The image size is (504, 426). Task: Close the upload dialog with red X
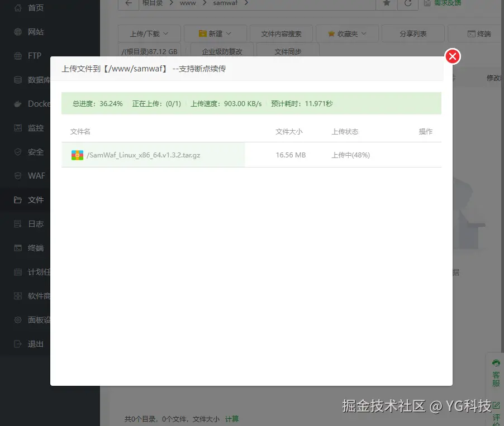click(453, 56)
